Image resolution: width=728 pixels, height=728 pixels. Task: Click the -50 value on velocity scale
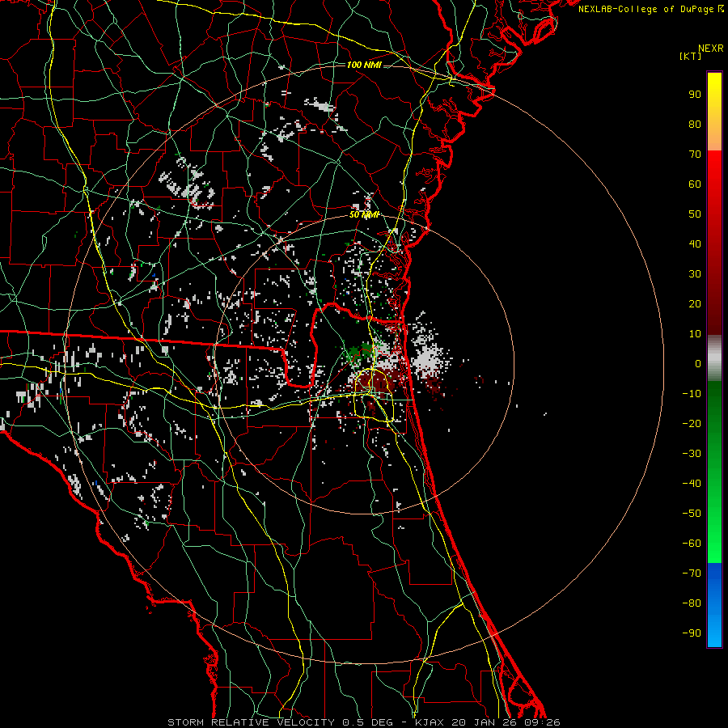[x=692, y=514]
